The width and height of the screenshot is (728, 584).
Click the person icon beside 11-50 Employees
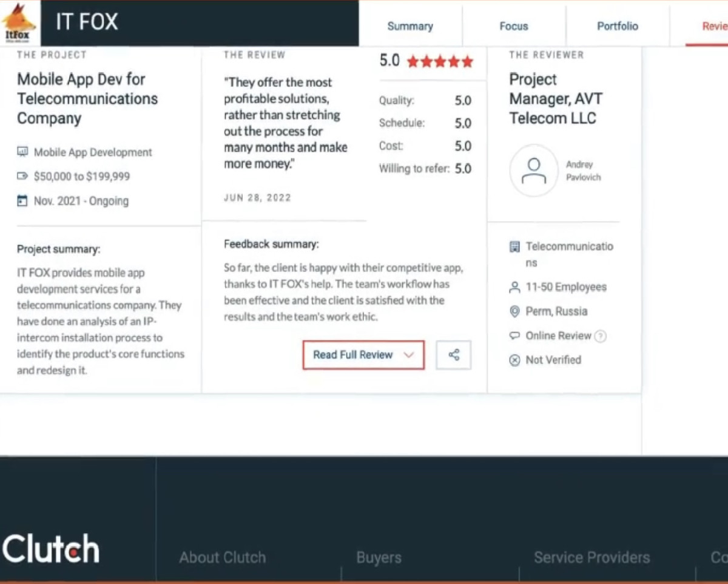[515, 287]
